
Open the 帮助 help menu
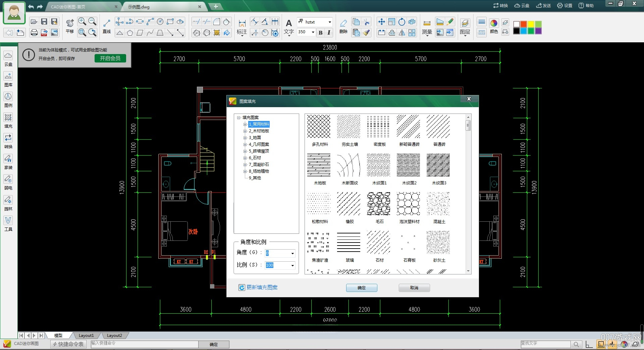tap(586, 5)
